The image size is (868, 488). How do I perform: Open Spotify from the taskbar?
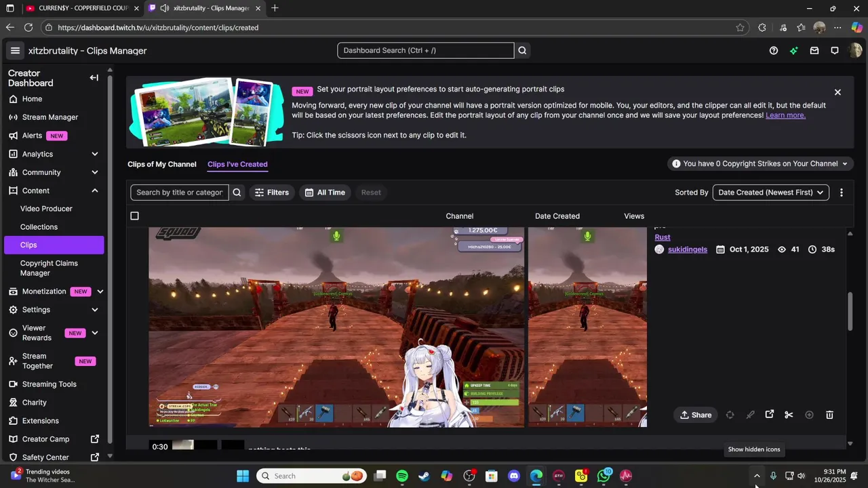tap(402, 476)
